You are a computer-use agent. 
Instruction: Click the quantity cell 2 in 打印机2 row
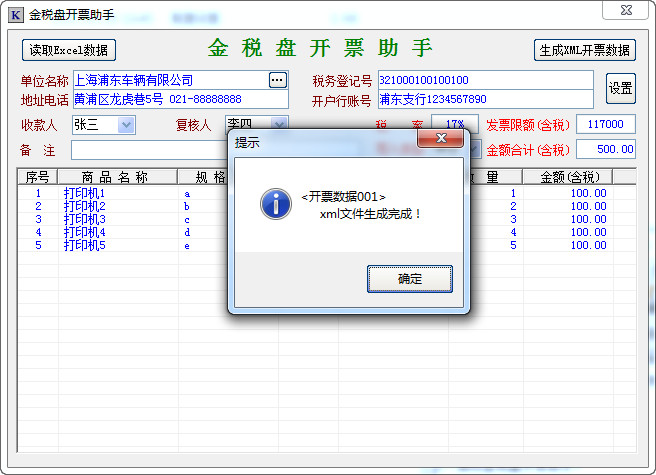(513, 206)
